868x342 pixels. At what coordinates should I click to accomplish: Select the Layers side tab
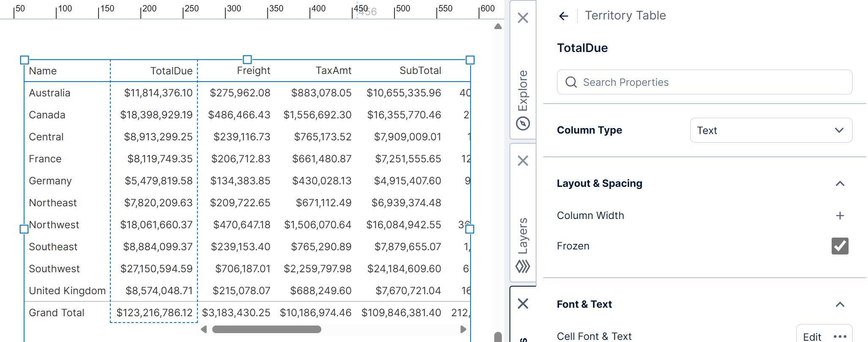coord(523,235)
